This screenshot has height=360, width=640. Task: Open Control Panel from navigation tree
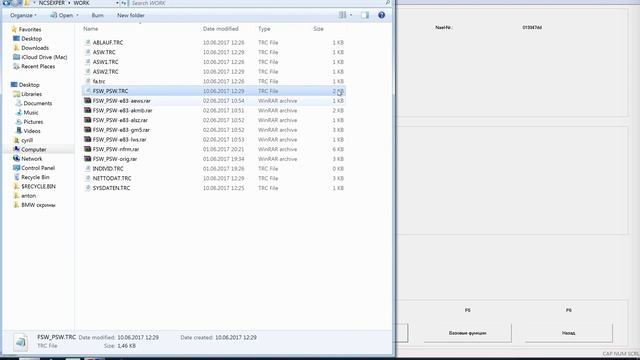coord(38,168)
